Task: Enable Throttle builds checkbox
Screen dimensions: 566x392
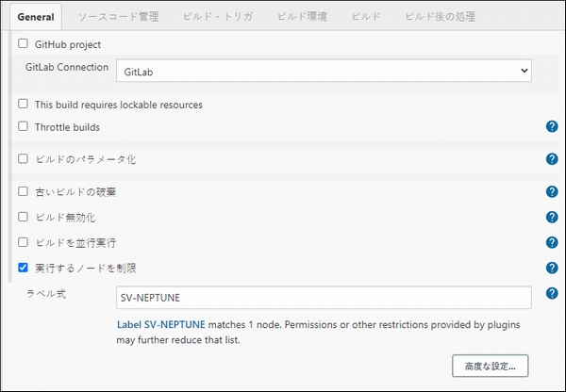Action: point(23,126)
